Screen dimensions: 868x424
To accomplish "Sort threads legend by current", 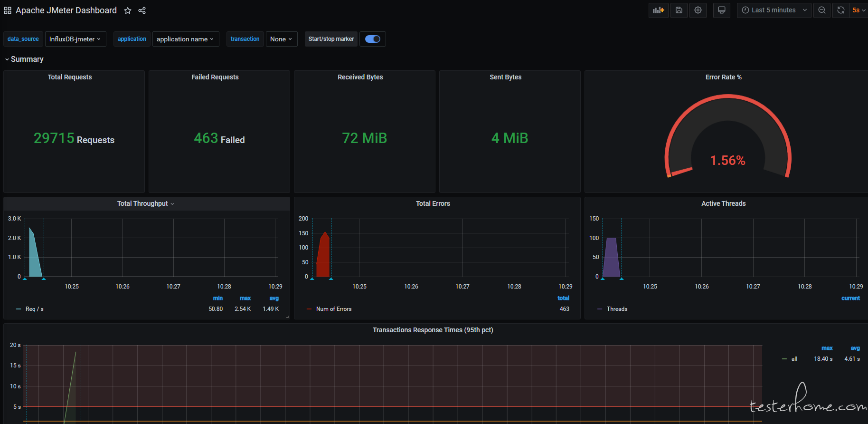I will point(850,298).
